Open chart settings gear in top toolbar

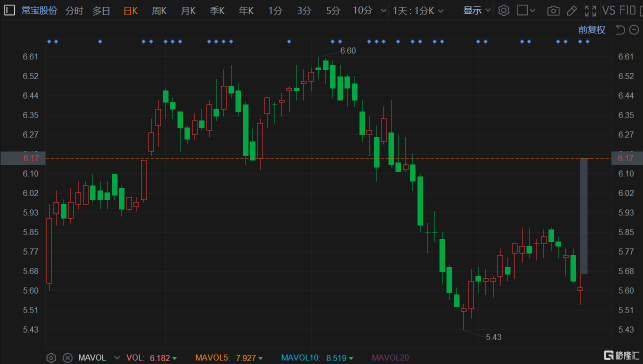[x=504, y=10]
